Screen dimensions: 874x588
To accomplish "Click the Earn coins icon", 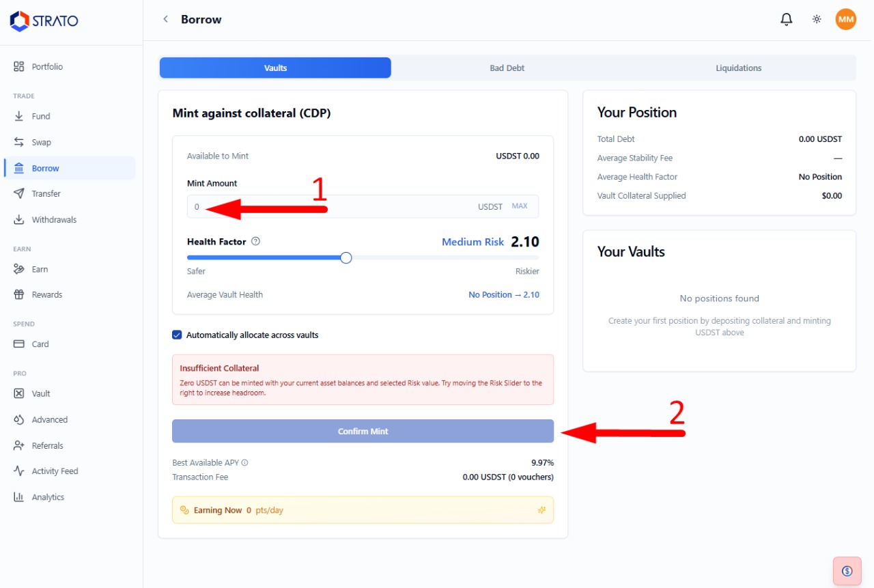I will coord(19,269).
